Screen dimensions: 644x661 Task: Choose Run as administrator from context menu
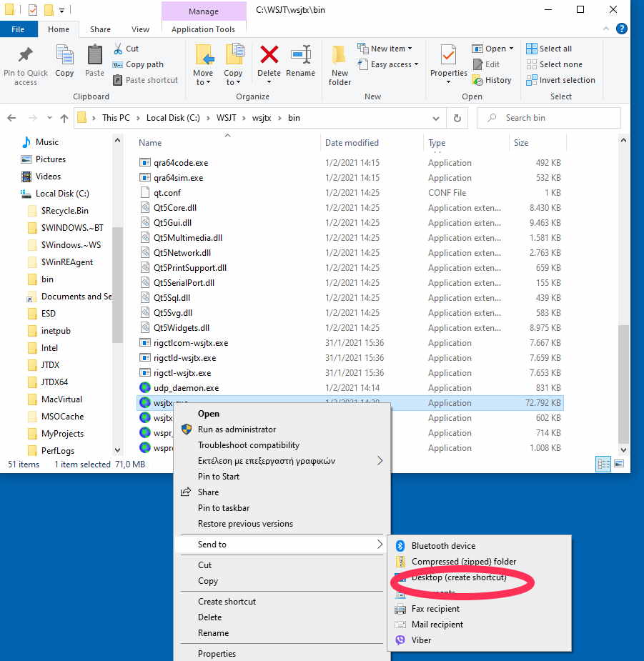point(237,429)
